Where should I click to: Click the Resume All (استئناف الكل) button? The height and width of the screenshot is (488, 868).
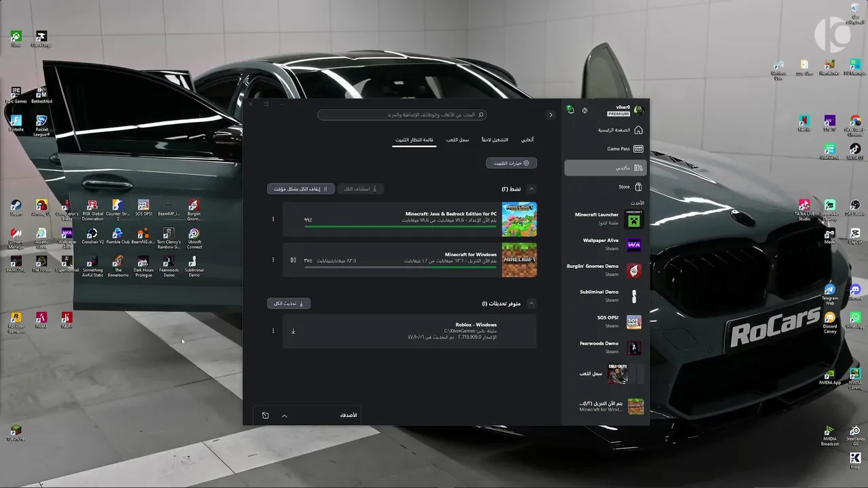coord(361,189)
